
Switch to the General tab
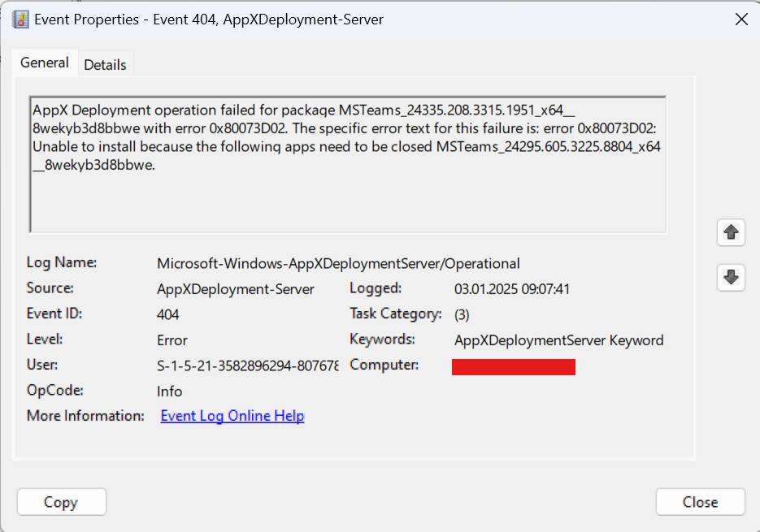click(x=45, y=63)
